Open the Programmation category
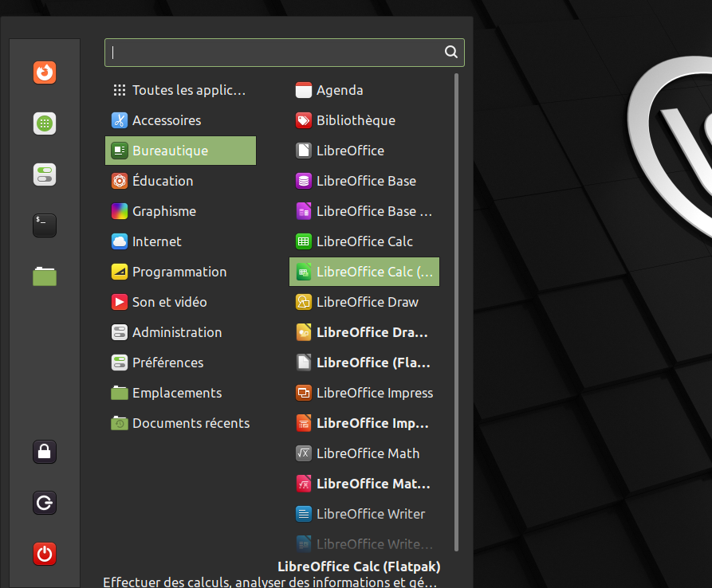This screenshot has height=588, width=712. [180, 272]
